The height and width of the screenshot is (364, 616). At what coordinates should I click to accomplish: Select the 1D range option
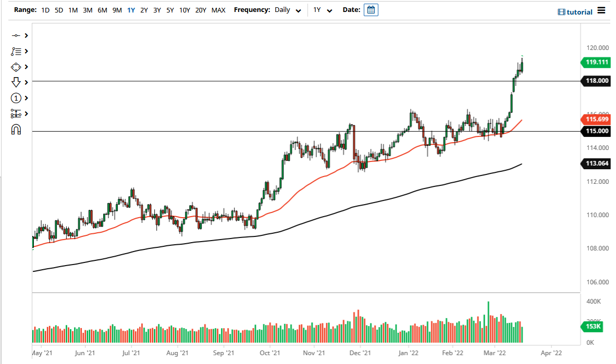(x=45, y=9)
